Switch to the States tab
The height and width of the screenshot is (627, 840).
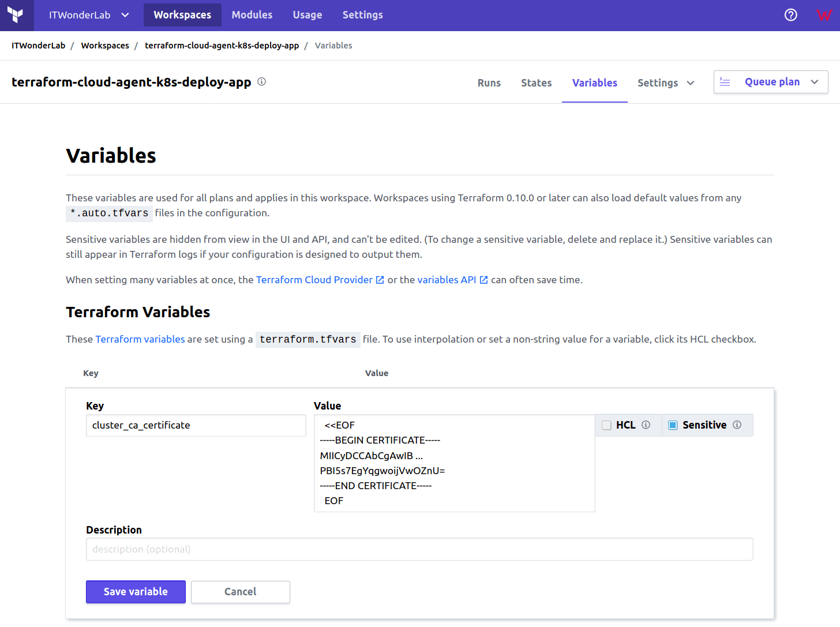(537, 83)
